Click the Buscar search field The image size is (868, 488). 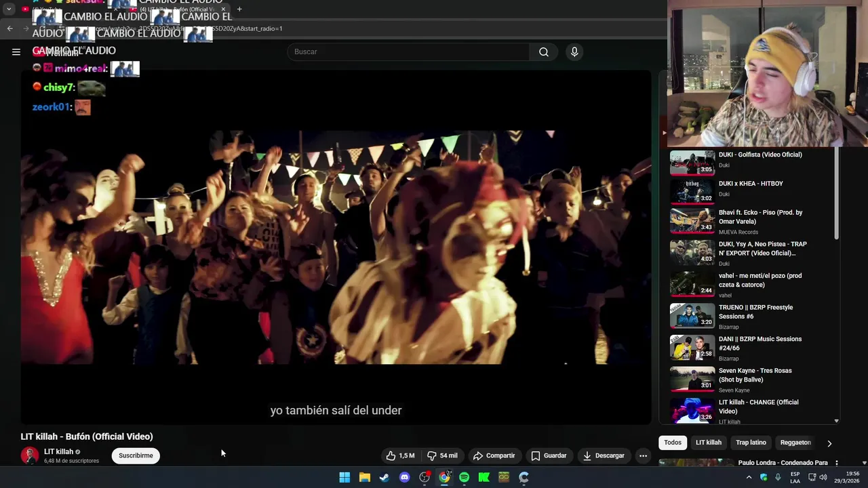point(408,52)
